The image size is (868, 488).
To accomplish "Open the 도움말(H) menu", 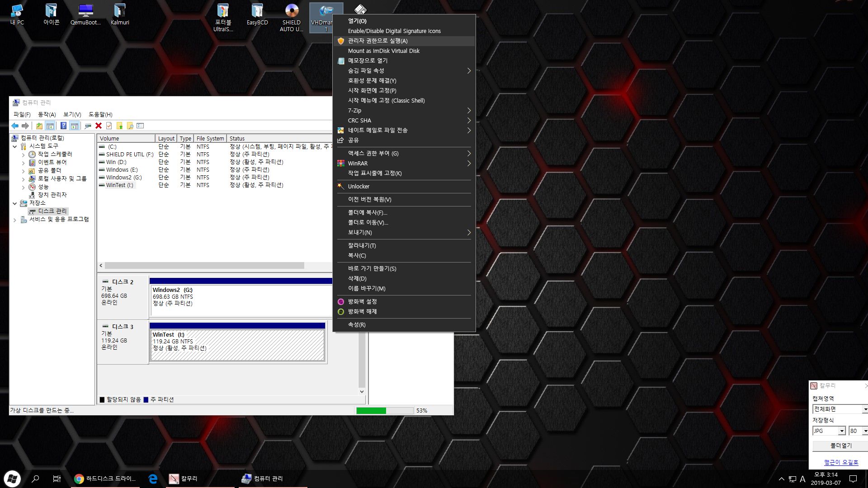I will click(x=100, y=114).
